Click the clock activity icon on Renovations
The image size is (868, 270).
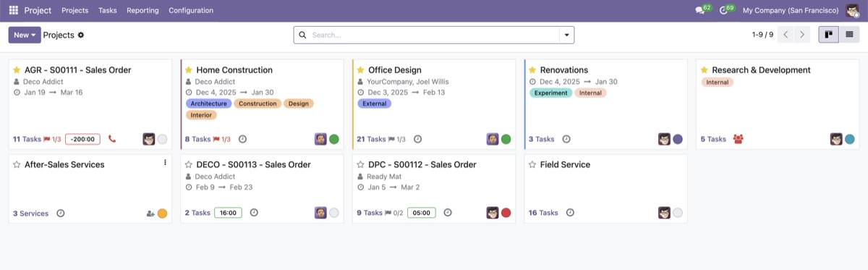[x=566, y=139]
